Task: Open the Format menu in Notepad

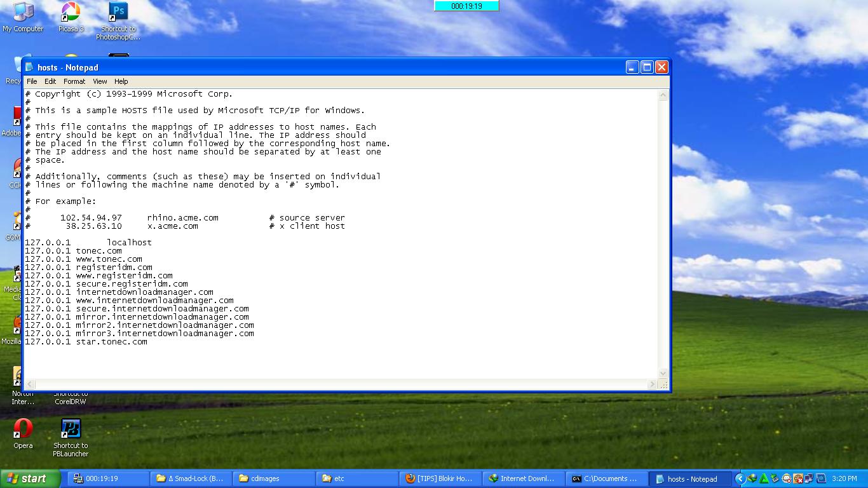Action: [x=74, y=81]
